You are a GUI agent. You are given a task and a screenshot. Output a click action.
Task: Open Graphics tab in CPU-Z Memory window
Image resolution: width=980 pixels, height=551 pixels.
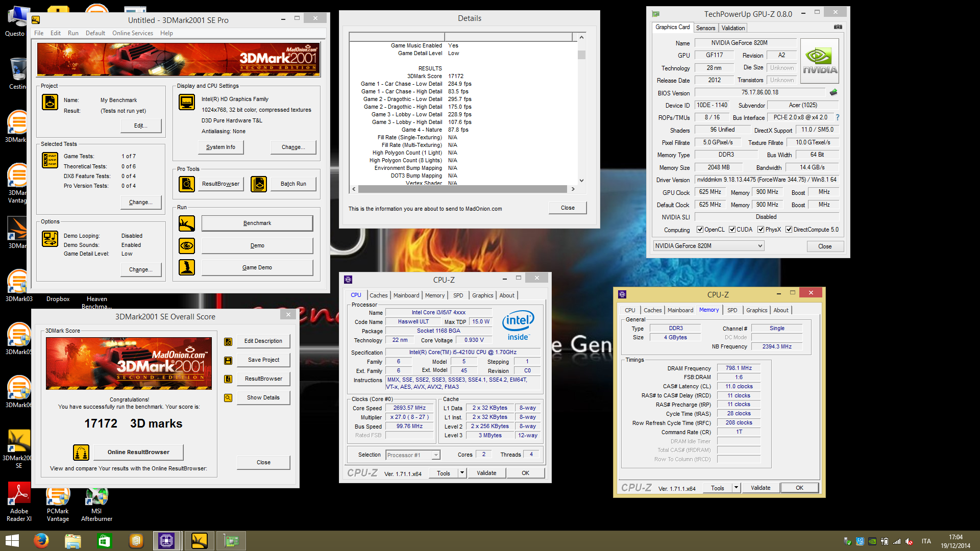point(756,310)
